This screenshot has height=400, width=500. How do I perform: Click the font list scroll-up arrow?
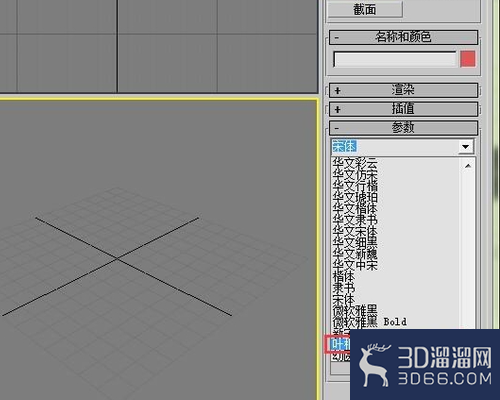click(x=468, y=166)
